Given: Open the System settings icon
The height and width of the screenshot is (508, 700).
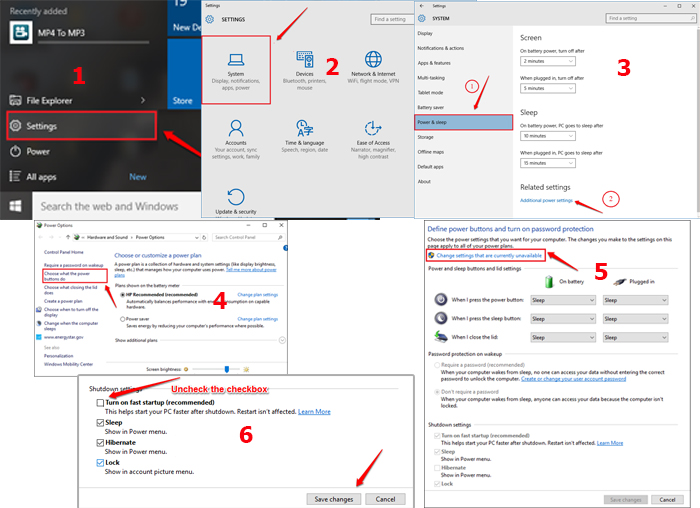Looking at the screenshot, I should coord(238,59).
